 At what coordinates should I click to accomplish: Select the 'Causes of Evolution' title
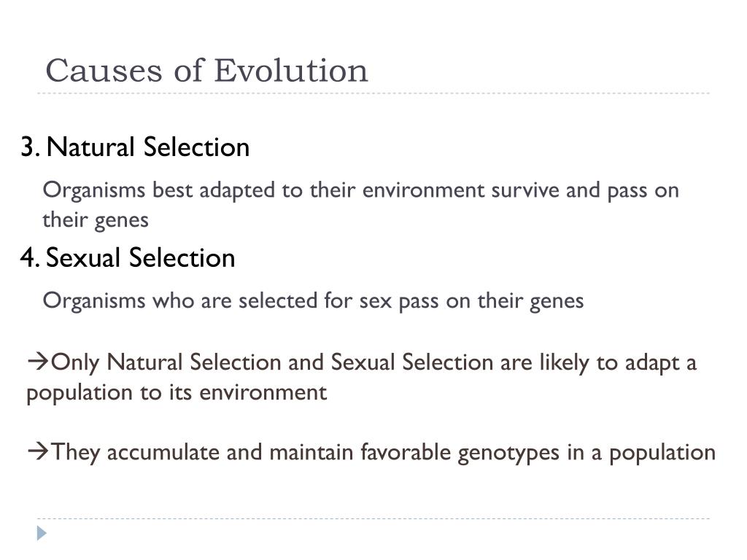206,71
